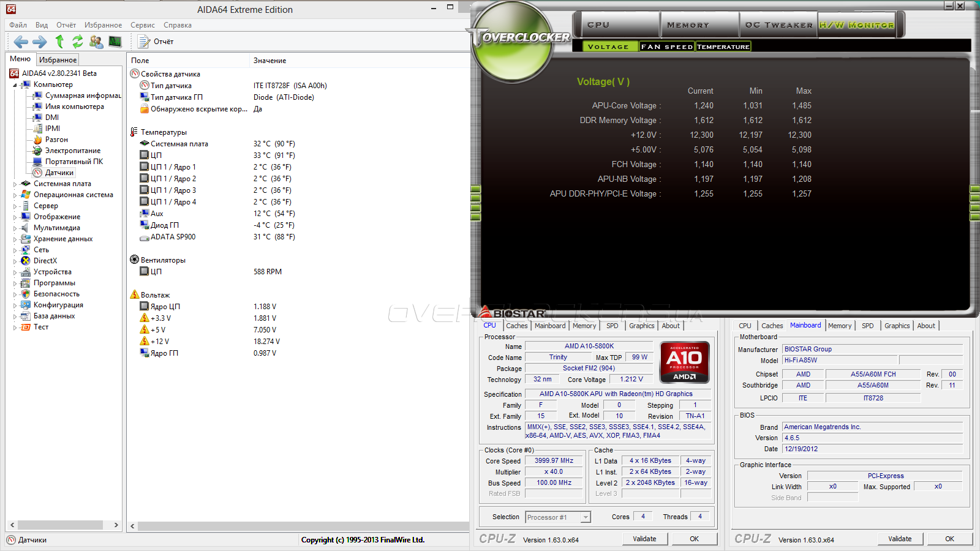Click the Forward arrow in AIDA64 toolbar
The height and width of the screenshot is (551, 980).
(40, 42)
